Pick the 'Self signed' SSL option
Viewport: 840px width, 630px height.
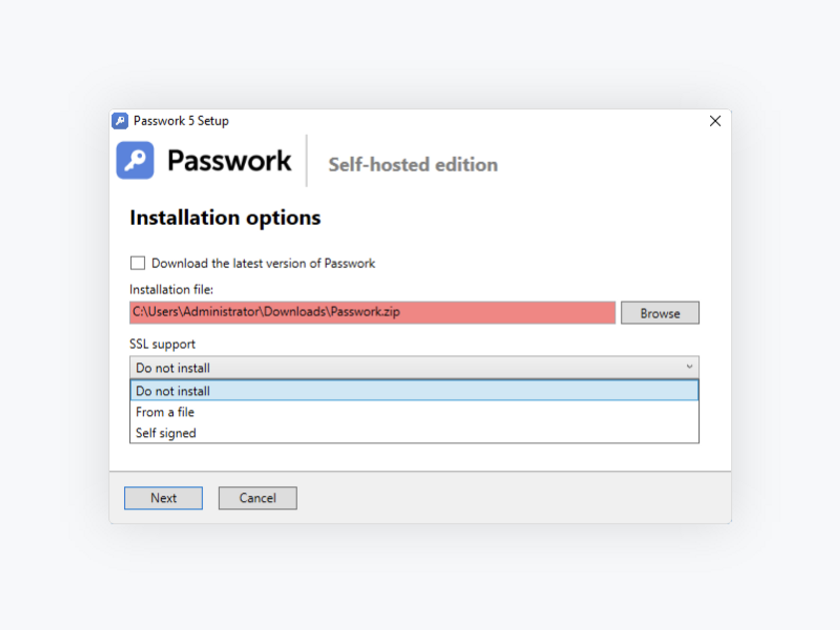(x=166, y=433)
